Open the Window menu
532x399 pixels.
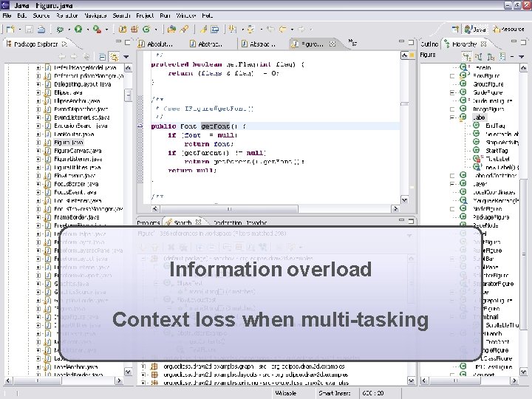[x=186, y=16]
